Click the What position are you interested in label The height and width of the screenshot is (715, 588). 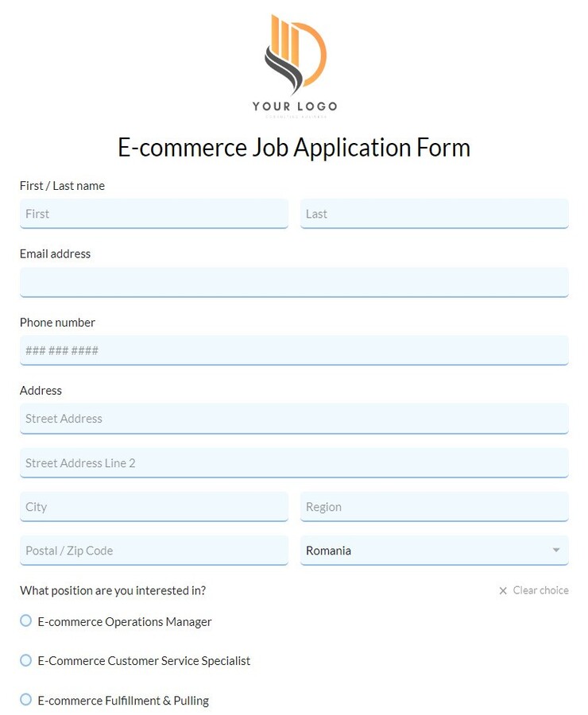[x=114, y=590]
